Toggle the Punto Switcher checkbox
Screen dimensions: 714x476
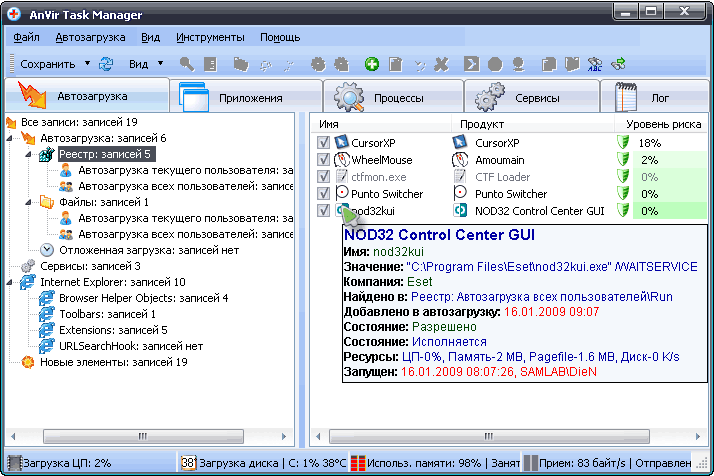323,194
